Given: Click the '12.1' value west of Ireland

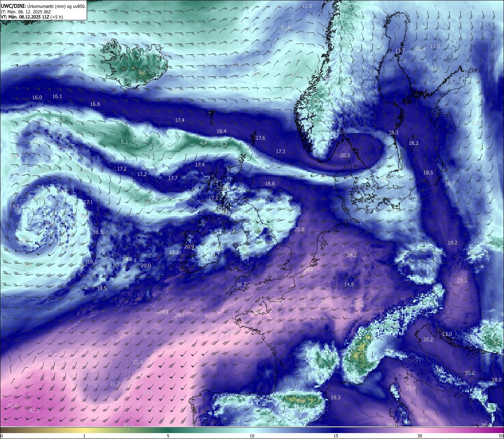Looking at the screenshot, I should click(174, 252).
